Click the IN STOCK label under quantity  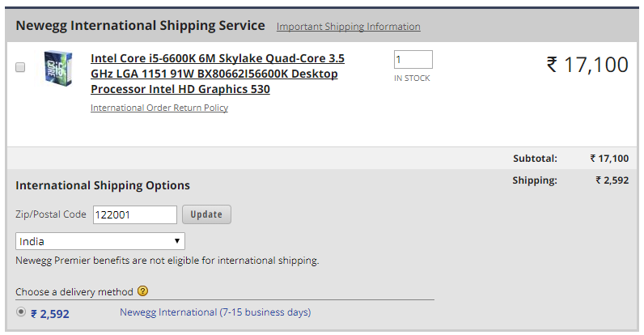click(412, 78)
